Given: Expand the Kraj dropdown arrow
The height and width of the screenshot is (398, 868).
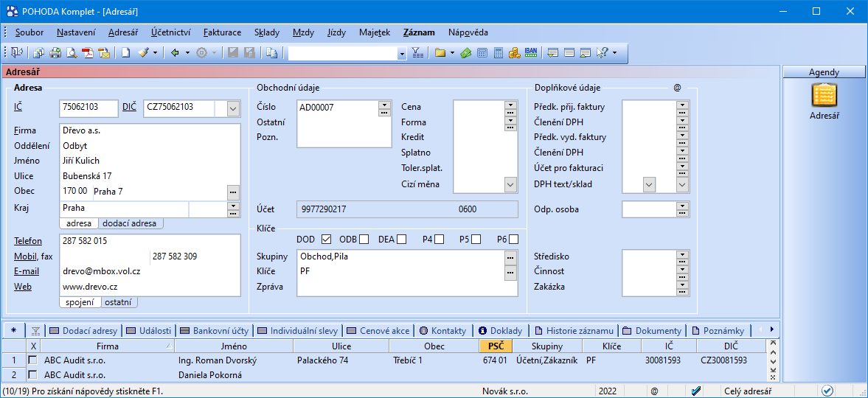Looking at the screenshot, I should [233, 206].
